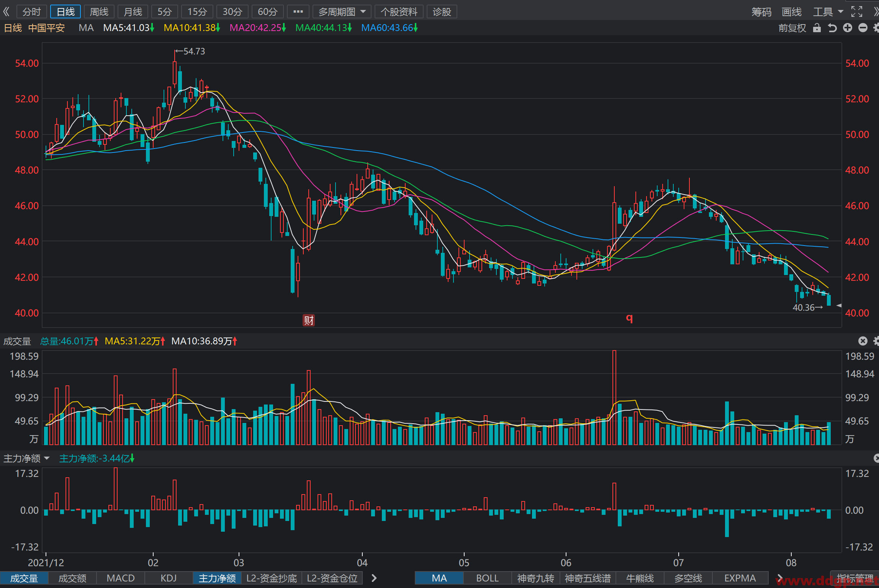This screenshot has height=588, width=879.
Task: Click the undo arrow icon in chart header
Action: click(832, 28)
